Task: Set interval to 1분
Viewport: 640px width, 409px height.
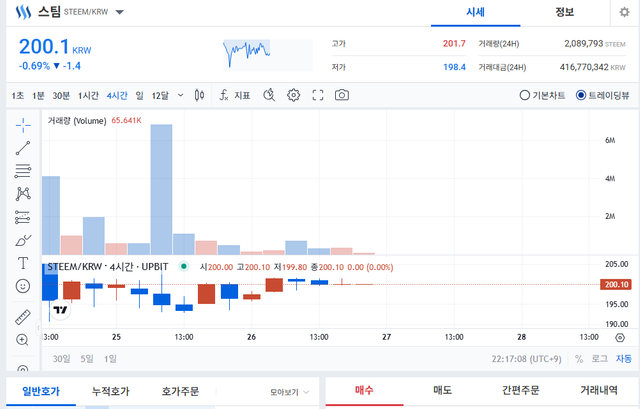Action: tap(38, 96)
